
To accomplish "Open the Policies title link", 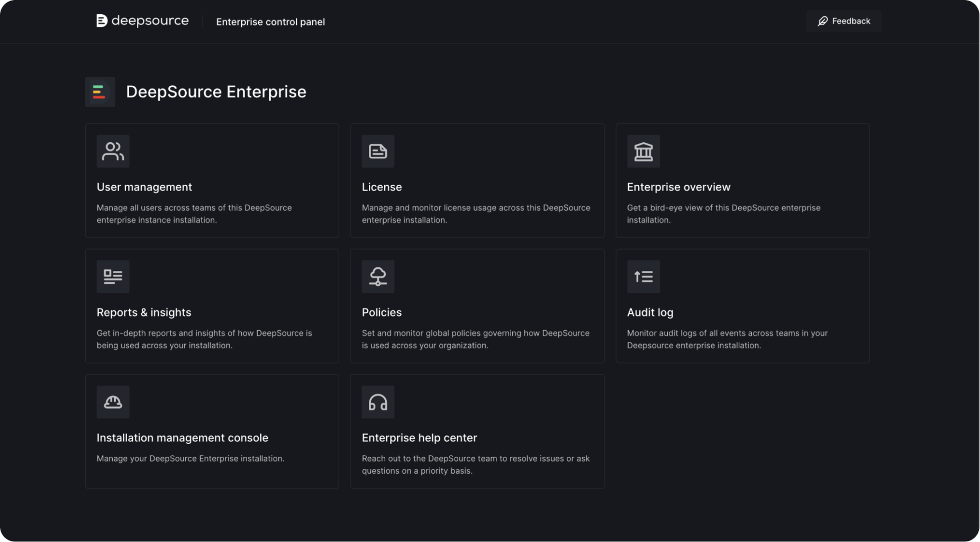I will tap(382, 312).
